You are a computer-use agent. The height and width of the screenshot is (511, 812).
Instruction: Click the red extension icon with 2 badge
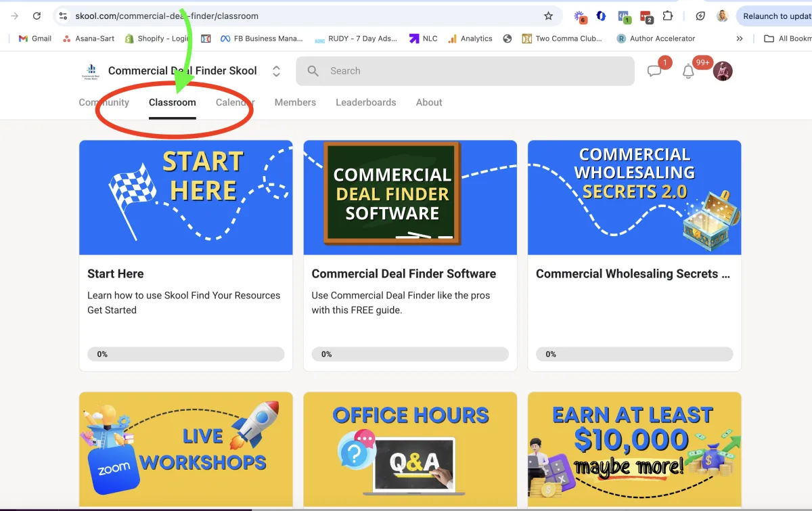pyautogui.click(x=646, y=16)
